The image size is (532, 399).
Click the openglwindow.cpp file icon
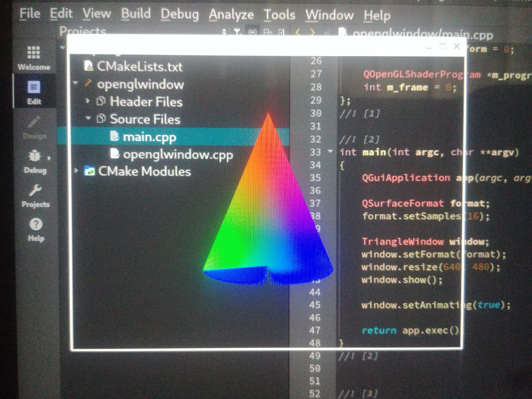[115, 154]
